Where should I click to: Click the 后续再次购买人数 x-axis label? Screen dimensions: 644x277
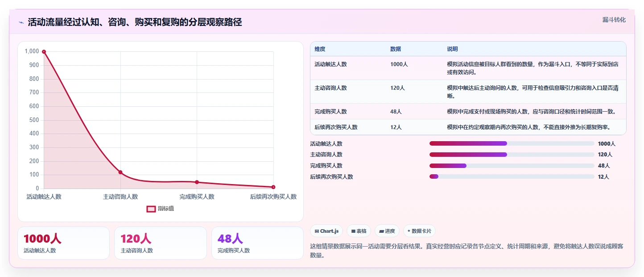[x=273, y=197]
